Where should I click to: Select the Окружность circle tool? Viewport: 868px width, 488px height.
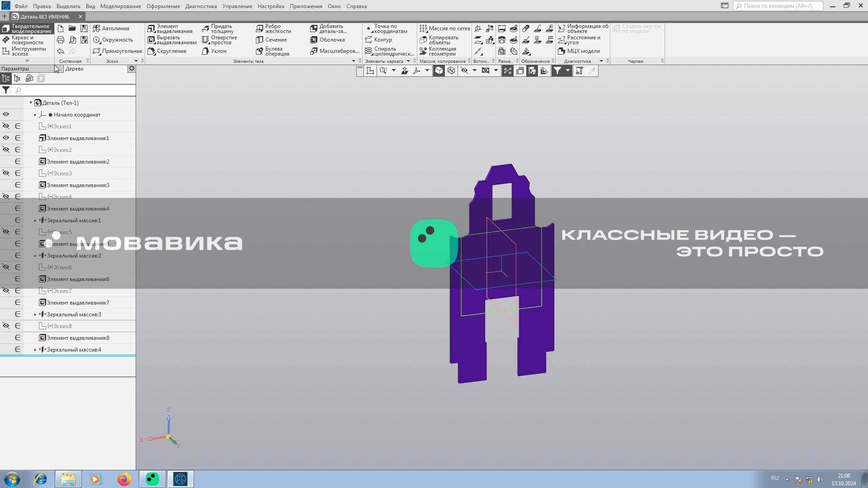click(113, 40)
